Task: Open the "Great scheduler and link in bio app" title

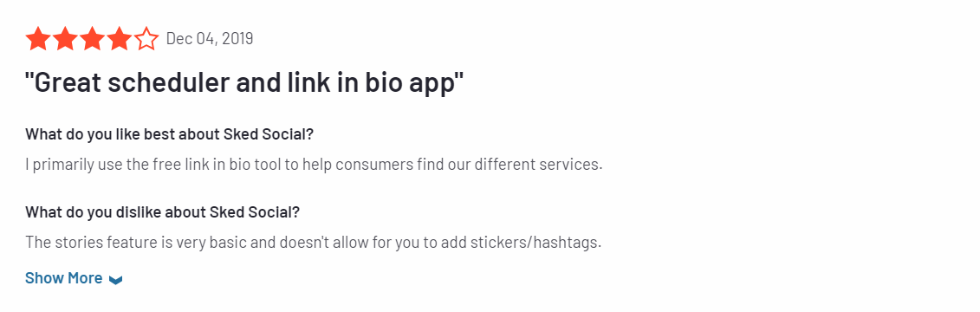Action: [244, 85]
